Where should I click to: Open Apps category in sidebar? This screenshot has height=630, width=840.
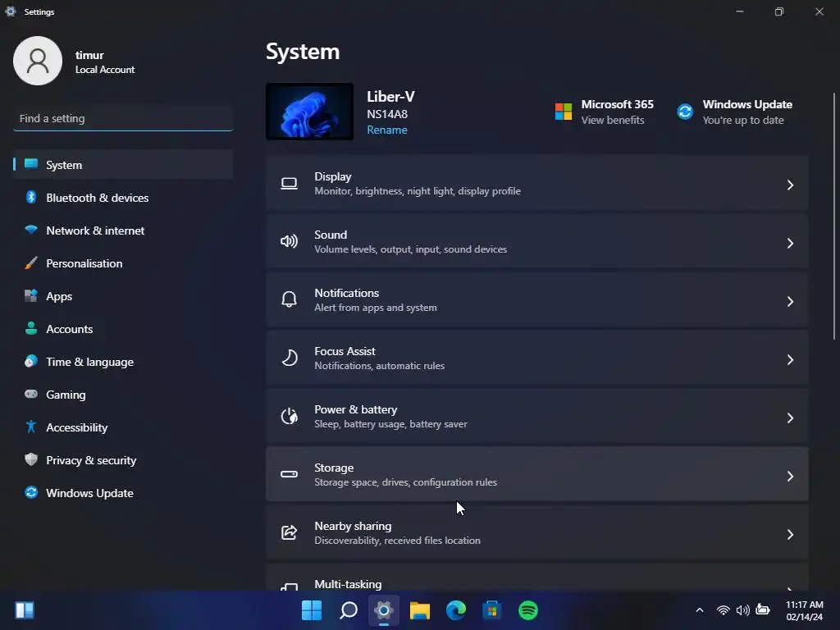[123, 296]
